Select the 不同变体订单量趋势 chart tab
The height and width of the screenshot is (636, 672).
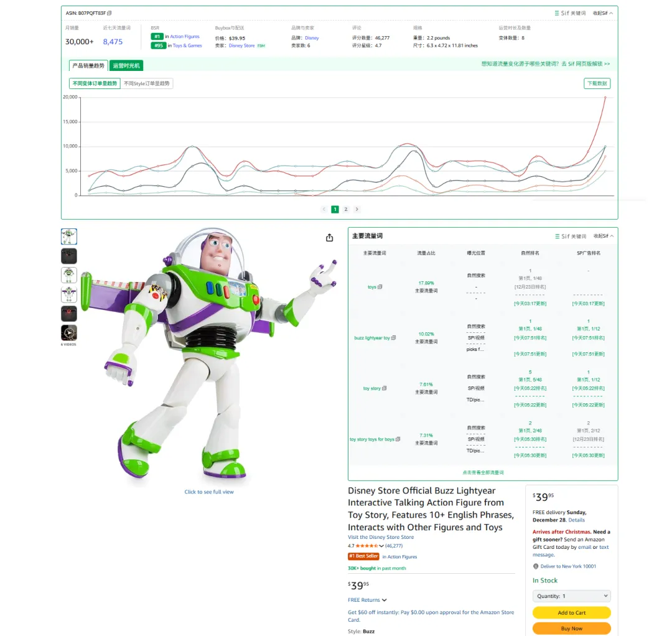[x=95, y=83]
